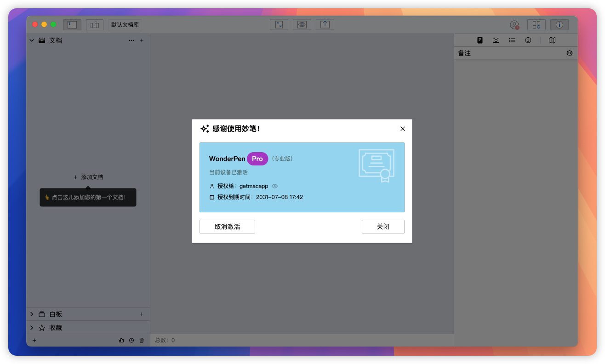The image size is (605, 364).
Task: Open the 文档 more options ellipsis
Action: click(131, 40)
